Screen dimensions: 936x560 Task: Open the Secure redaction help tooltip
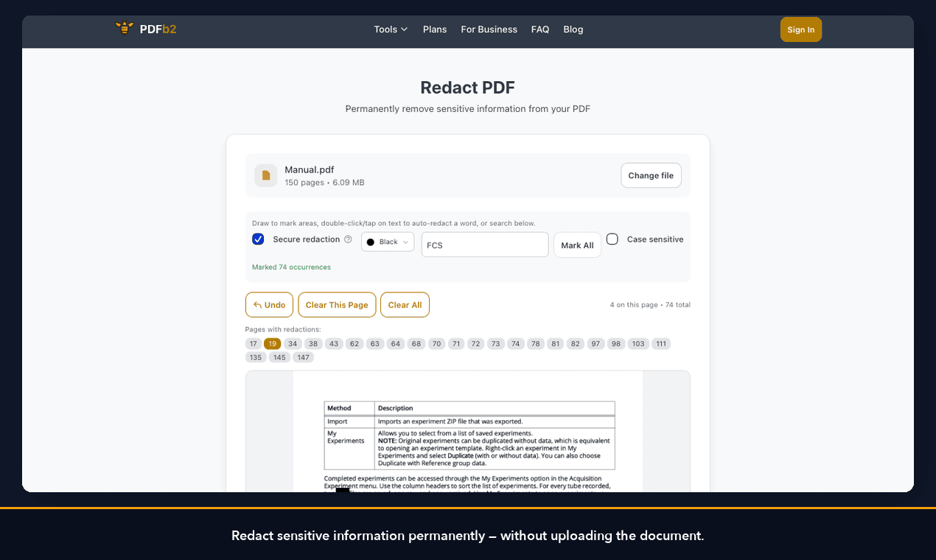click(x=348, y=239)
